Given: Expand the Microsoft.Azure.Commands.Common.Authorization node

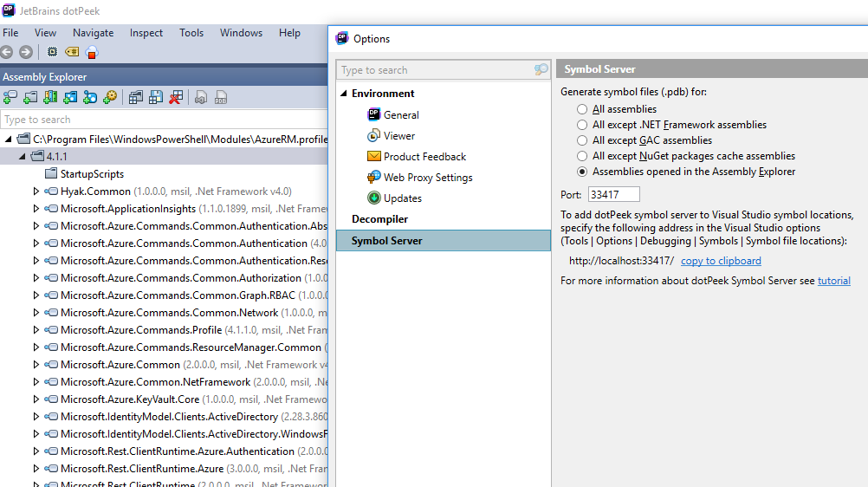Looking at the screenshot, I should 36,277.
